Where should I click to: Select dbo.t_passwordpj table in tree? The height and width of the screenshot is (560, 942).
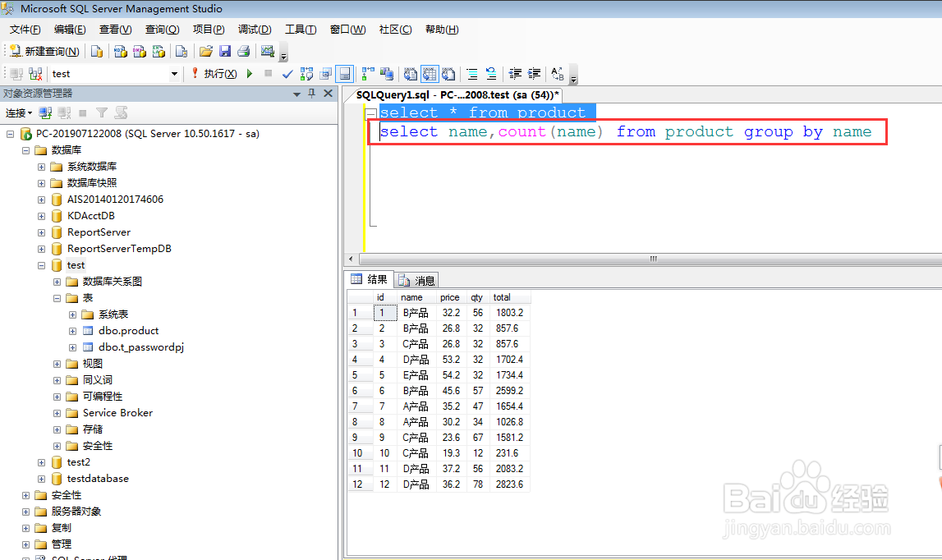click(x=141, y=347)
